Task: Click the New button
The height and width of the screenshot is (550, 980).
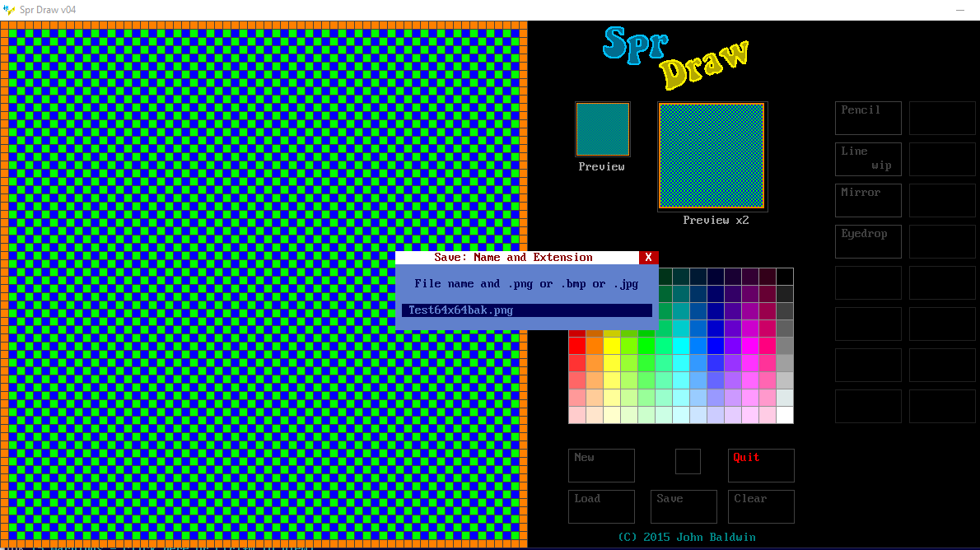Action: pos(601,465)
